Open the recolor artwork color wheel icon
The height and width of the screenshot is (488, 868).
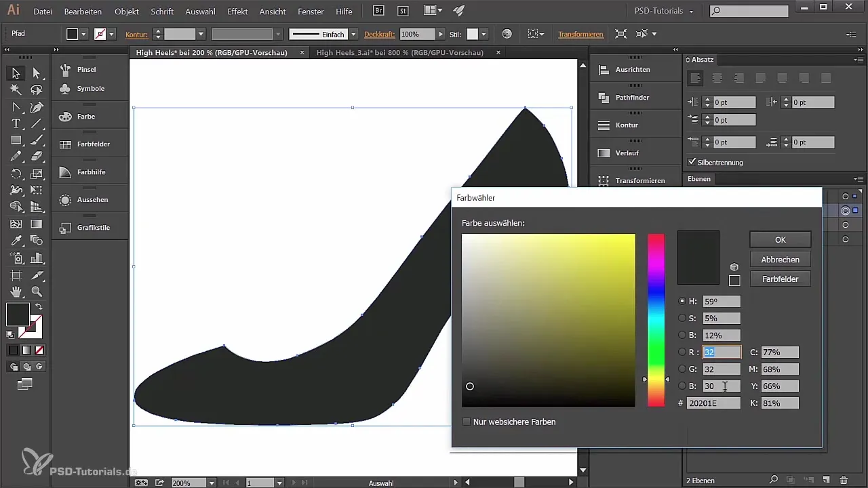coord(507,34)
